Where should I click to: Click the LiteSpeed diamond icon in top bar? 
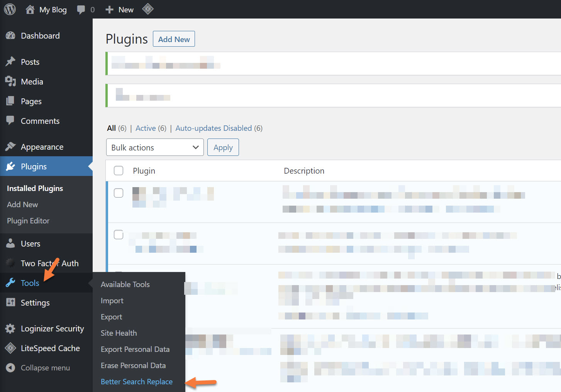tap(148, 9)
